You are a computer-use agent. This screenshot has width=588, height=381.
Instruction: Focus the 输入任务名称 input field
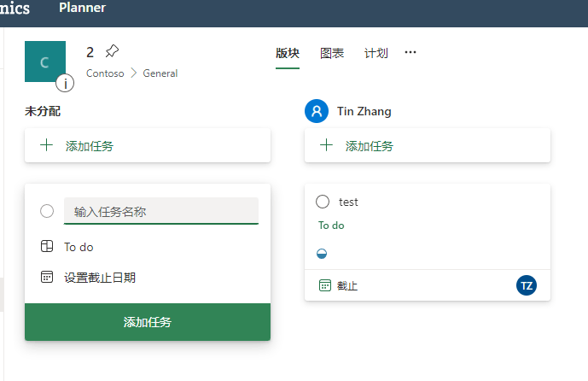[161, 211]
